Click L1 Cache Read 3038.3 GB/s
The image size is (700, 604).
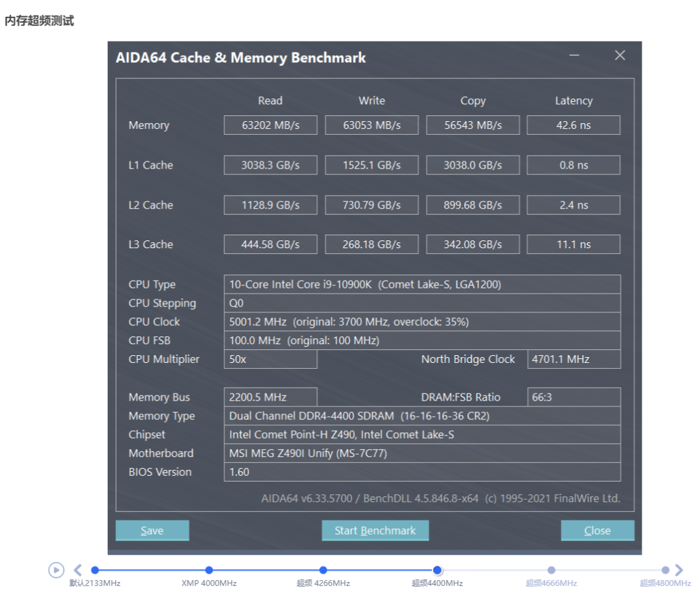[270, 165]
